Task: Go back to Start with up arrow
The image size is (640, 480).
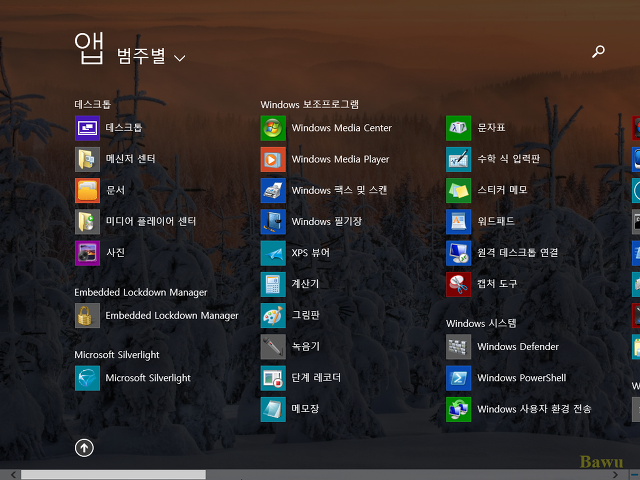Action: [84, 448]
